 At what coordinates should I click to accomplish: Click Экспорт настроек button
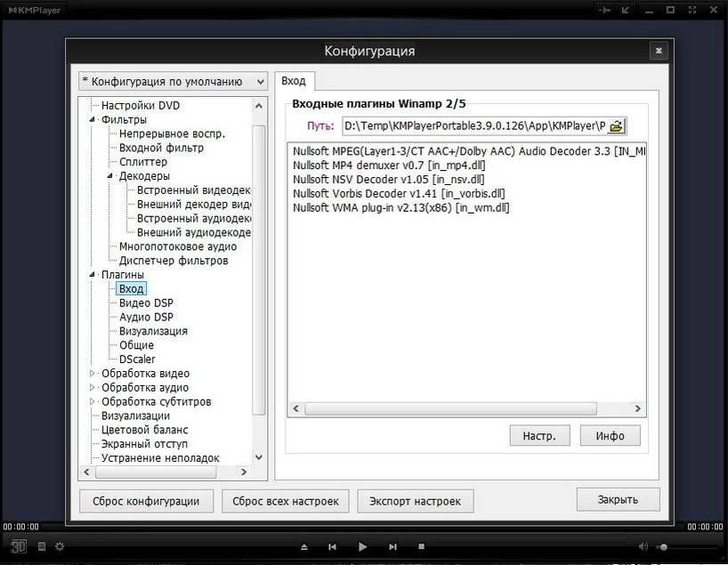(415, 502)
